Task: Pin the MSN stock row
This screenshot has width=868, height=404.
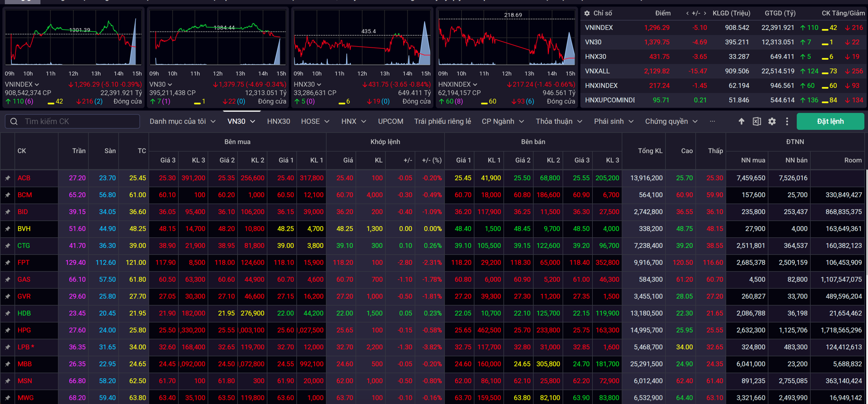Action: 8,381
